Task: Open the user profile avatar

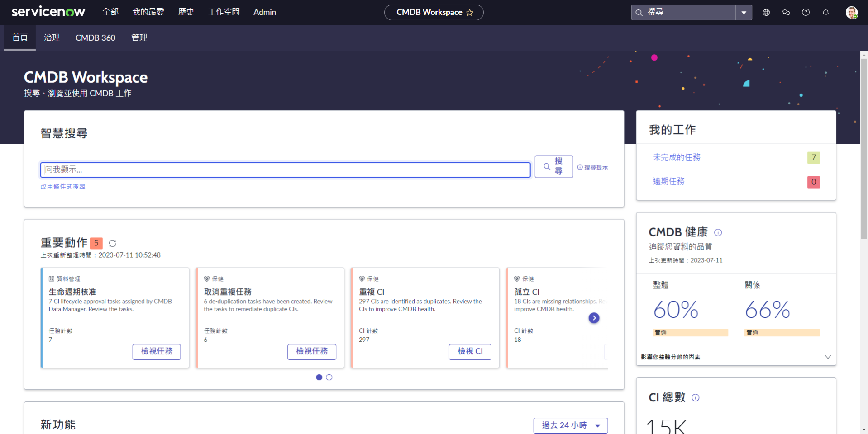Action: (852, 13)
